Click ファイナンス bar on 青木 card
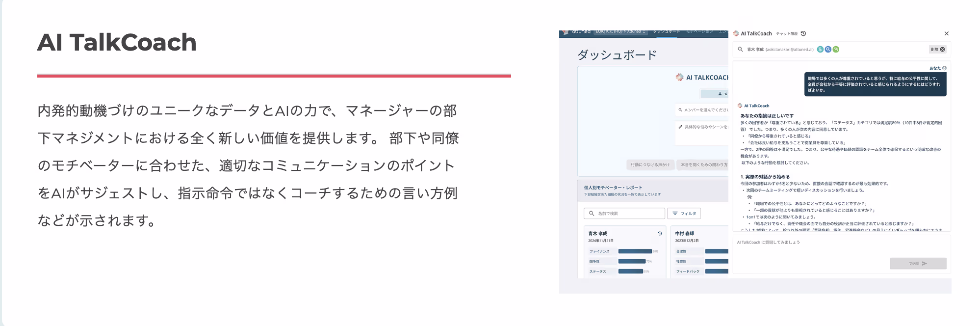The image size is (980, 326). tap(635, 251)
